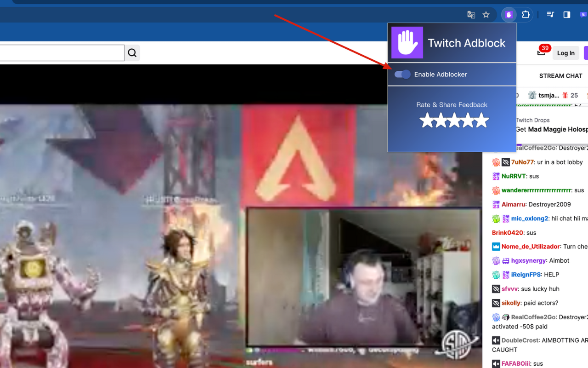Click the STREAM CHAT header

tap(560, 76)
